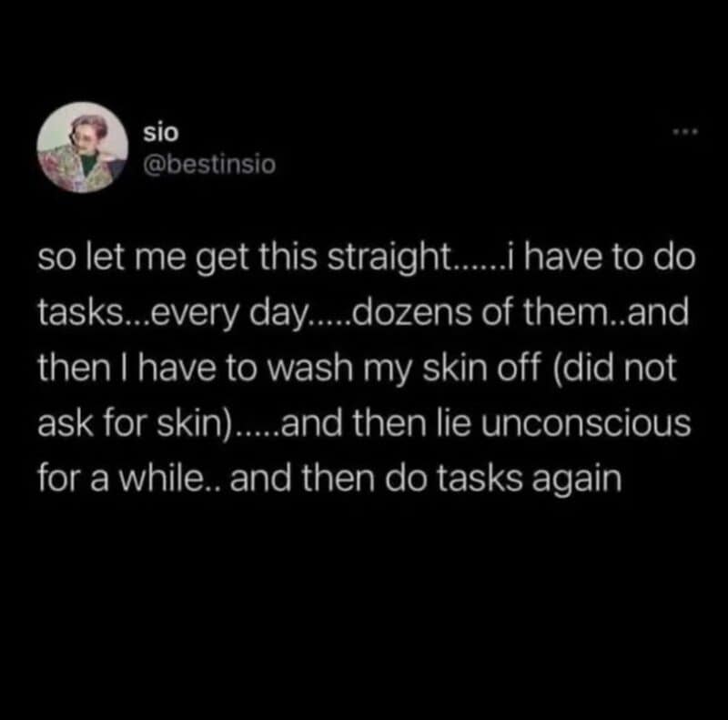This screenshot has height=720, width=728.
Task: Click the word 'them..and' on the second line
Action: click(606, 312)
